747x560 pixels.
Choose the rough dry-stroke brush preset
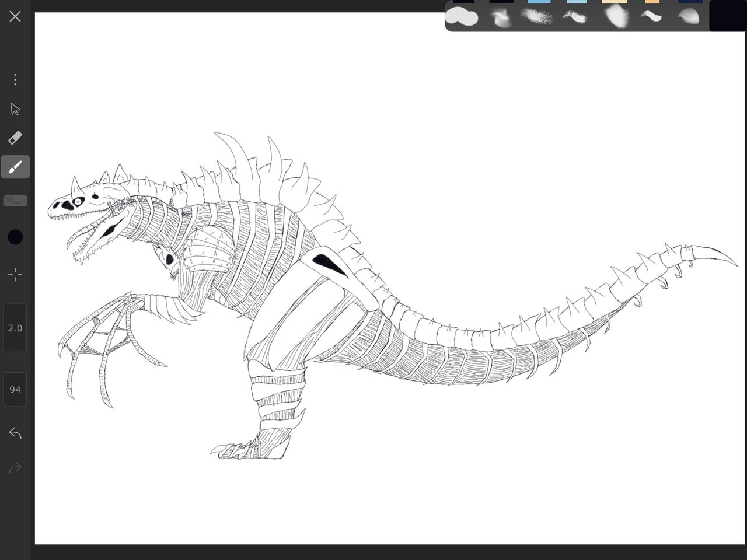pos(575,17)
